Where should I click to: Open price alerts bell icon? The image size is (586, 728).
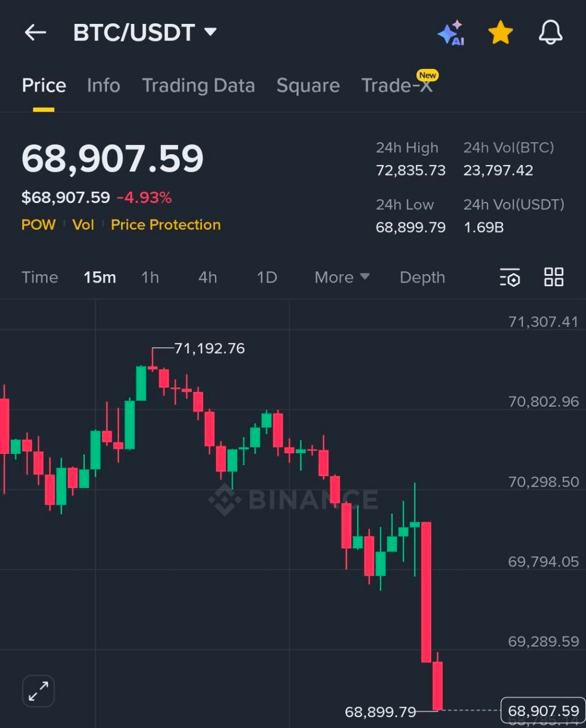pyautogui.click(x=550, y=33)
